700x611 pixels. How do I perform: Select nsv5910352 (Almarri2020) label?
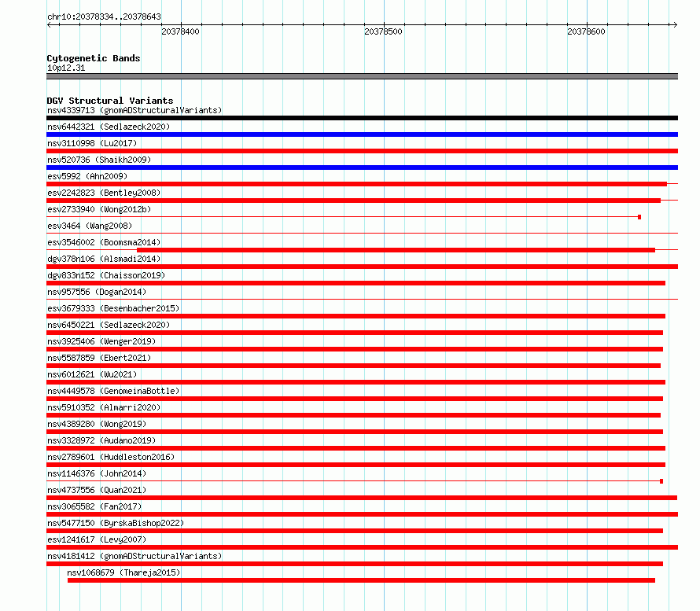point(104,407)
